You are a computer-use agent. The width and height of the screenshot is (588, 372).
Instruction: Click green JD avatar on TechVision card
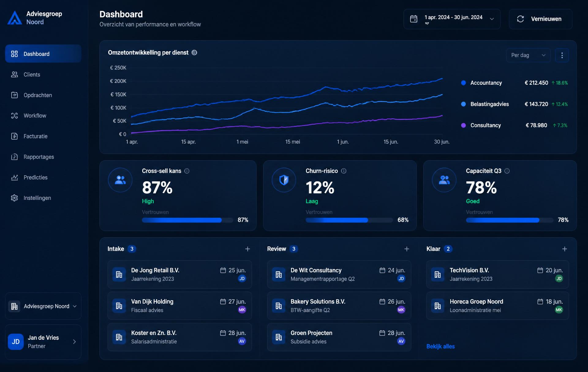559,279
